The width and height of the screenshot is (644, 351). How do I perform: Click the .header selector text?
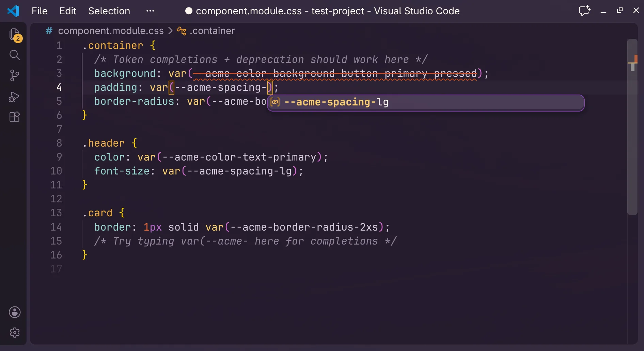click(x=103, y=143)
